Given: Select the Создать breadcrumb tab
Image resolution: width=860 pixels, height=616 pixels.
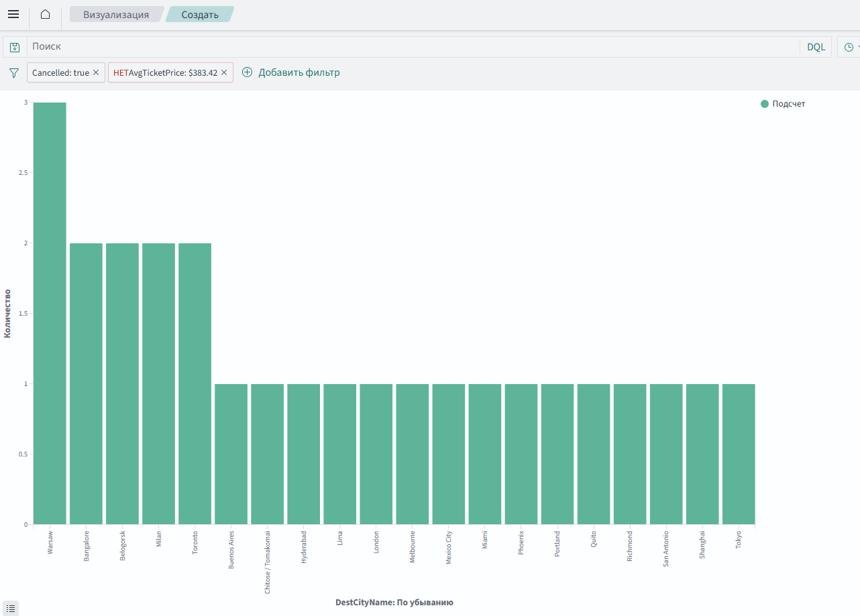Looking at the screenshot, I should click(200, 14).
